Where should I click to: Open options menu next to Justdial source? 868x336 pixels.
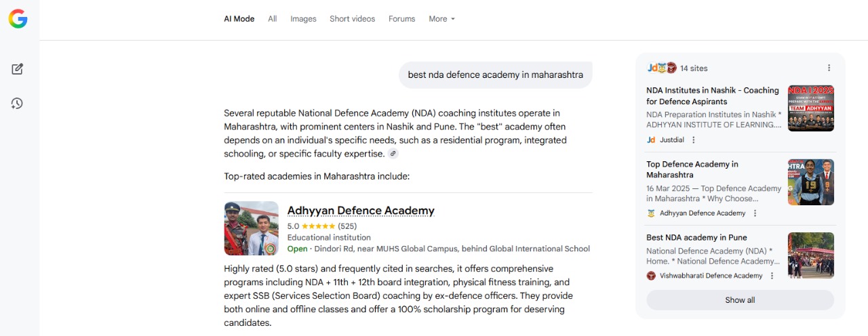click(693, 140)
